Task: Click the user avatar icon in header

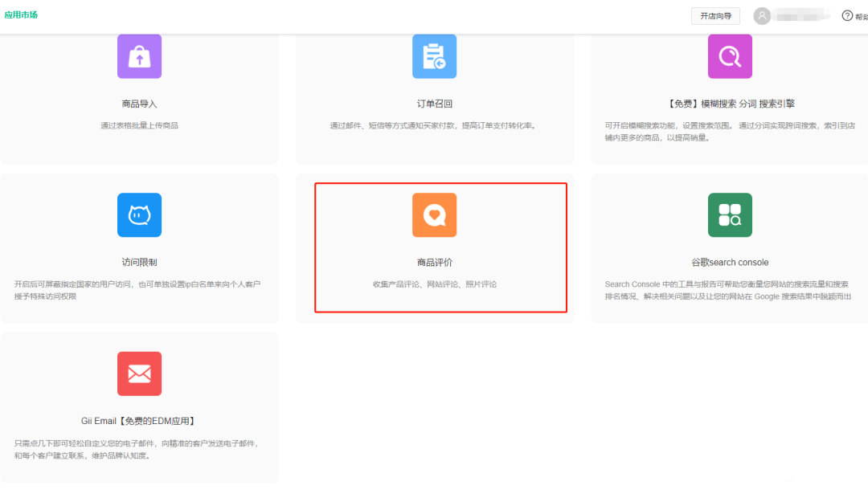Action: (x=762, y=16)
